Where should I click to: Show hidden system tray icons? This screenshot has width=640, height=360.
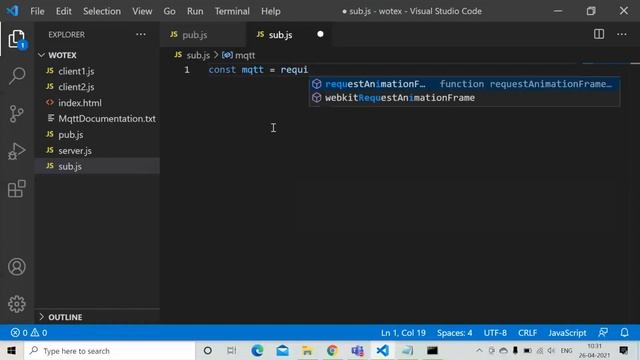(x=479, y=351)
